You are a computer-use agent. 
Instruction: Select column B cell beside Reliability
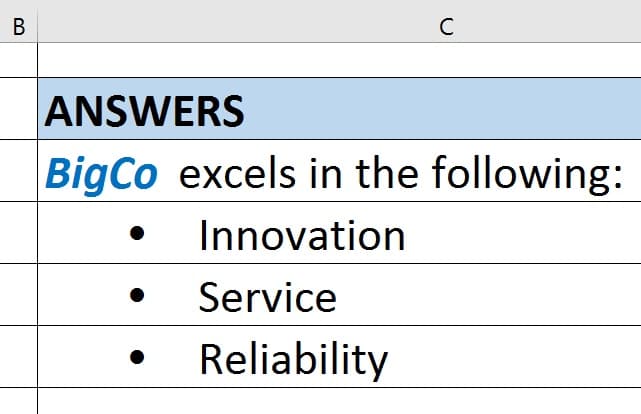pos(18,356)
